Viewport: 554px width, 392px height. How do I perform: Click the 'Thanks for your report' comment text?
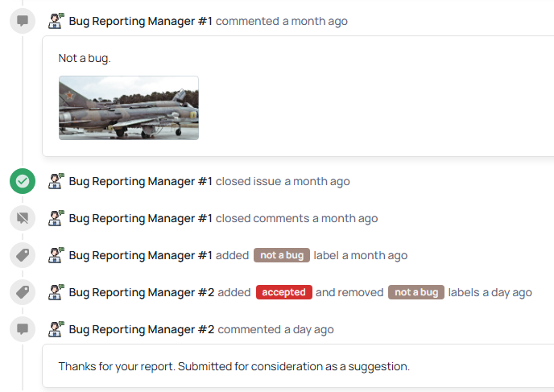[234, 366]
